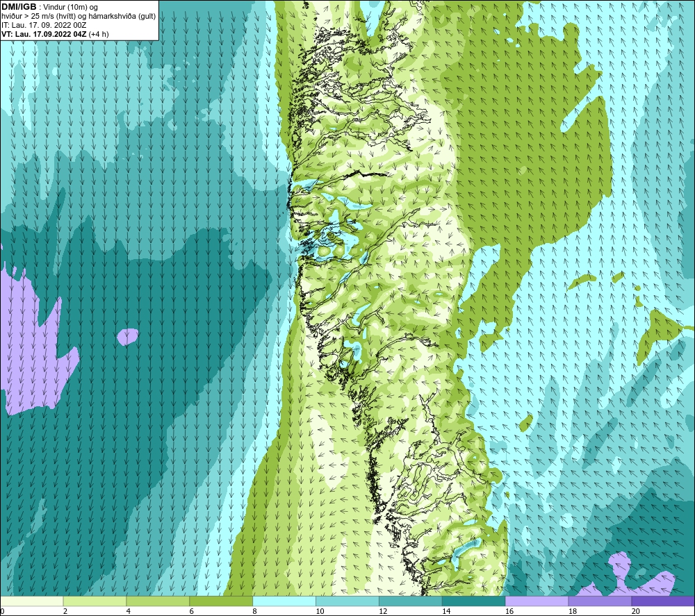The image size is (695, 616).
Task: Click the legend scale label '20'
Action: tap(636, 611)
